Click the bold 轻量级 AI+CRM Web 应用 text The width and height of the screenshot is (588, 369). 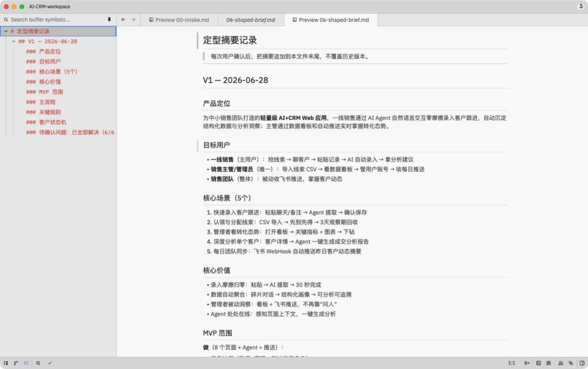(293, 118)
